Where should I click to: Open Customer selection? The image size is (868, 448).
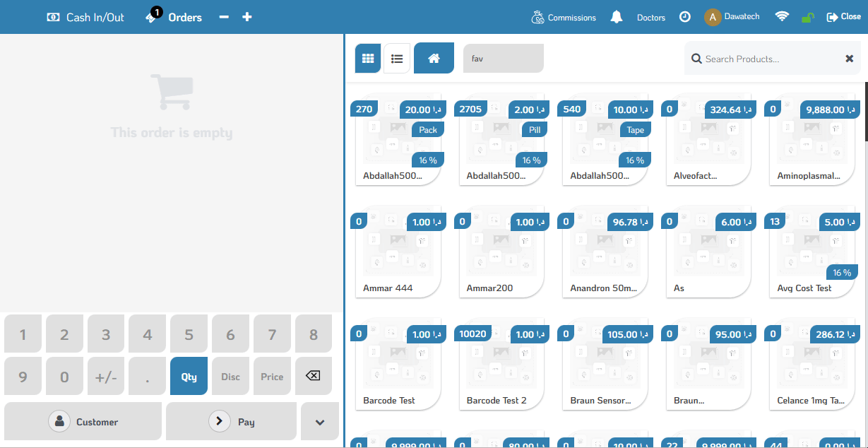[83, 421]
